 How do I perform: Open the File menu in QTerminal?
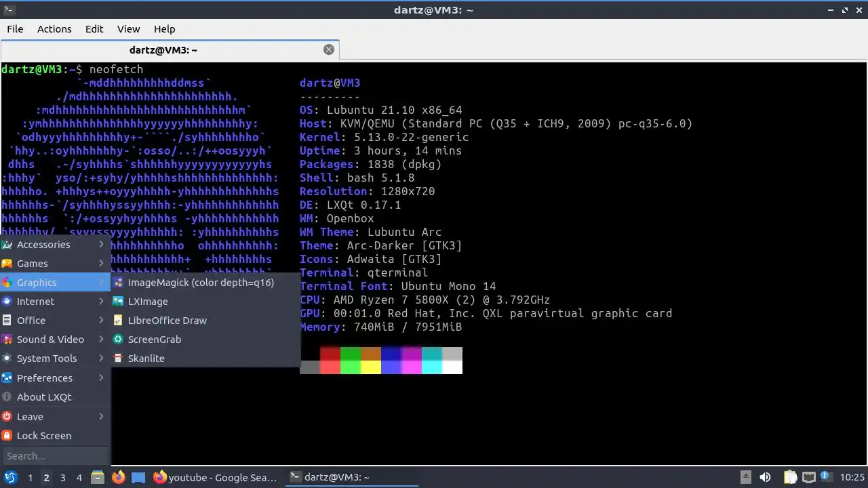point(15,29)
